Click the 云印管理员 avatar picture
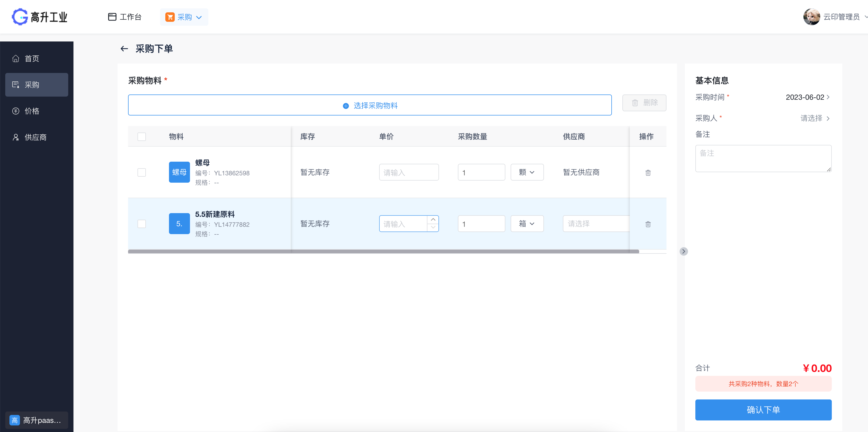Screen dimensions: 868x432 click(811, 17)
